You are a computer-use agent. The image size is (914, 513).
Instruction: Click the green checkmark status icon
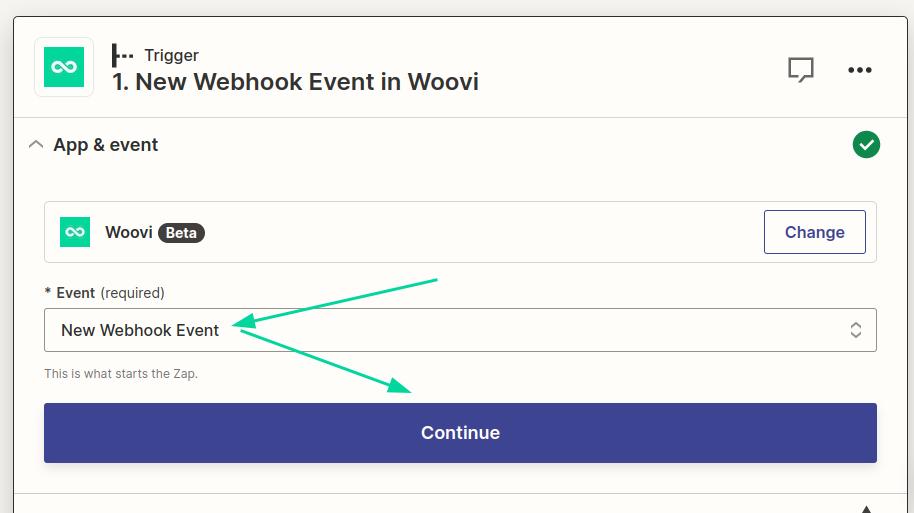[866, 145]
